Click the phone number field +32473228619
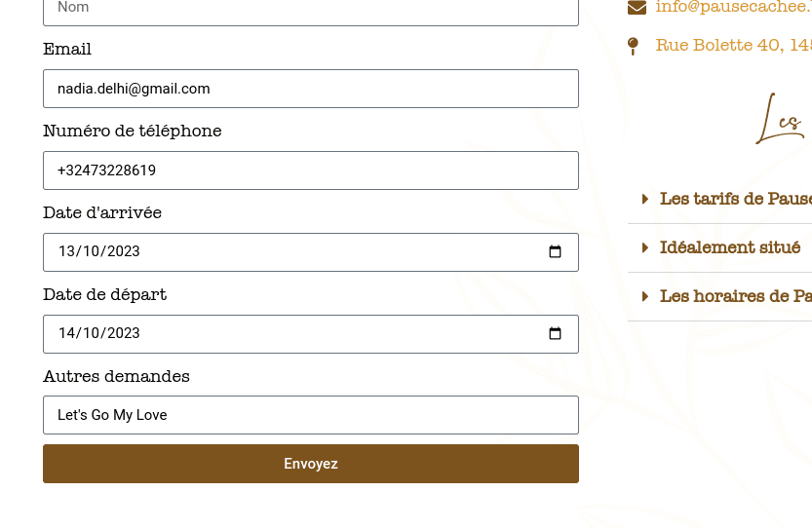The width and height of the screenshot is (812, 529). point(311,170)
